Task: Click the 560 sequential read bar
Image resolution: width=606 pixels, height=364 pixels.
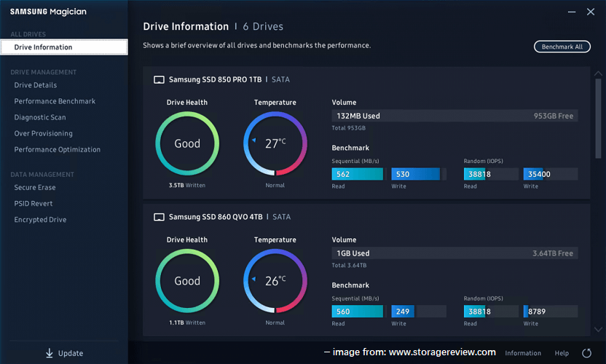Action: 358,312
